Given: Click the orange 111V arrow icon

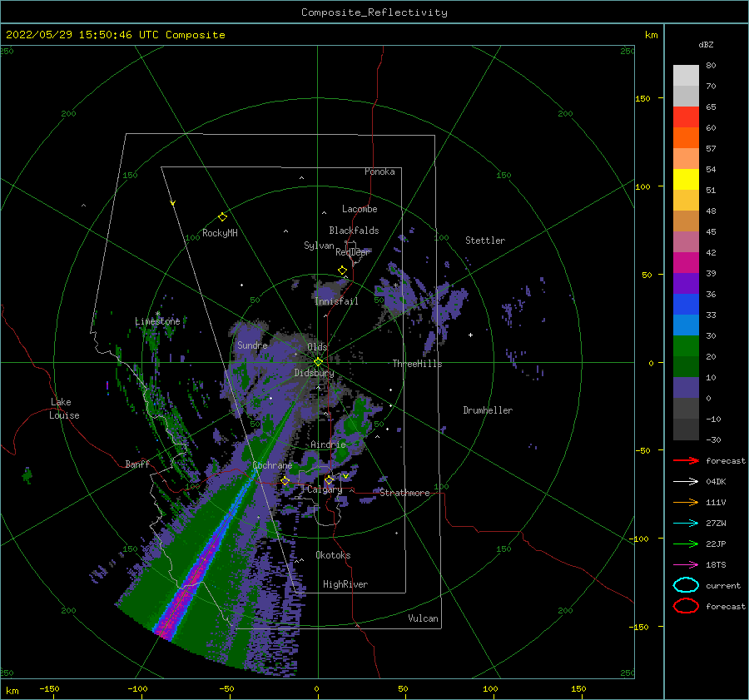Looking at the screenshot, I should tap(686, 502).
